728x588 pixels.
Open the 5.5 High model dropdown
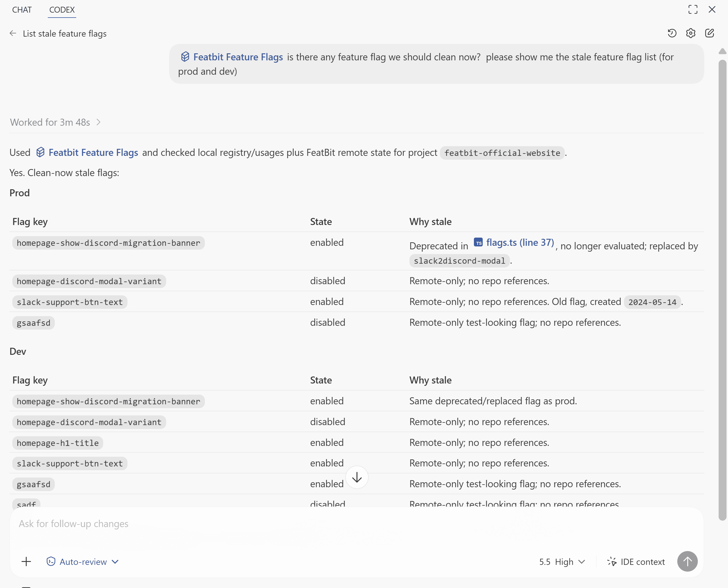(562, 562)
